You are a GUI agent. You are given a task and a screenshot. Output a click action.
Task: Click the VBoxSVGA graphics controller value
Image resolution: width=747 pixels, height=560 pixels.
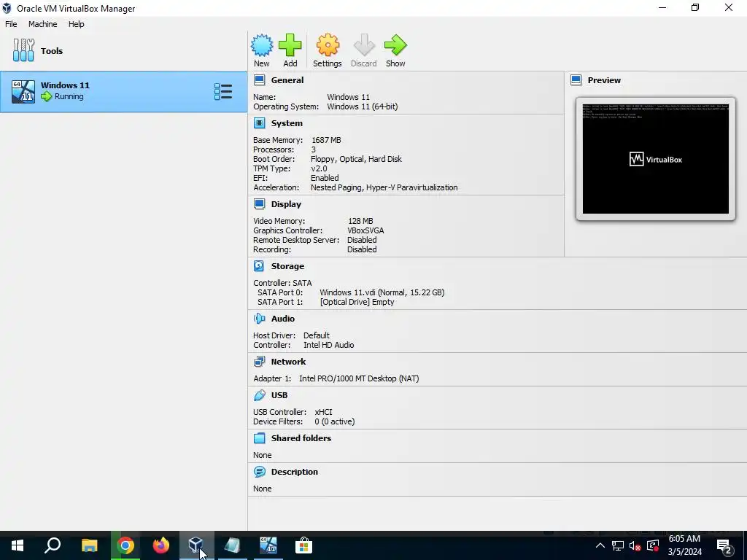366,230
